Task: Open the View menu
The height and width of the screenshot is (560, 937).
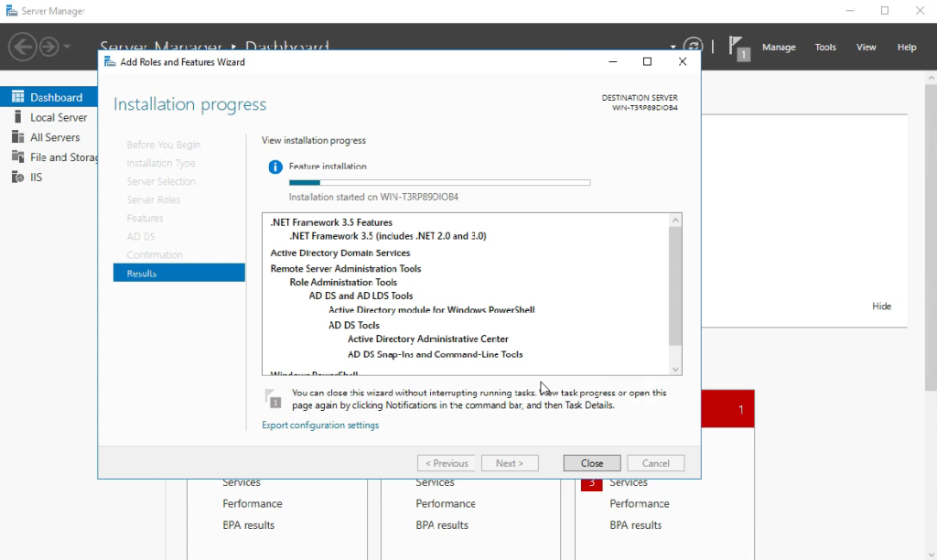Action: pyautogui.click(x=866, y=47)
